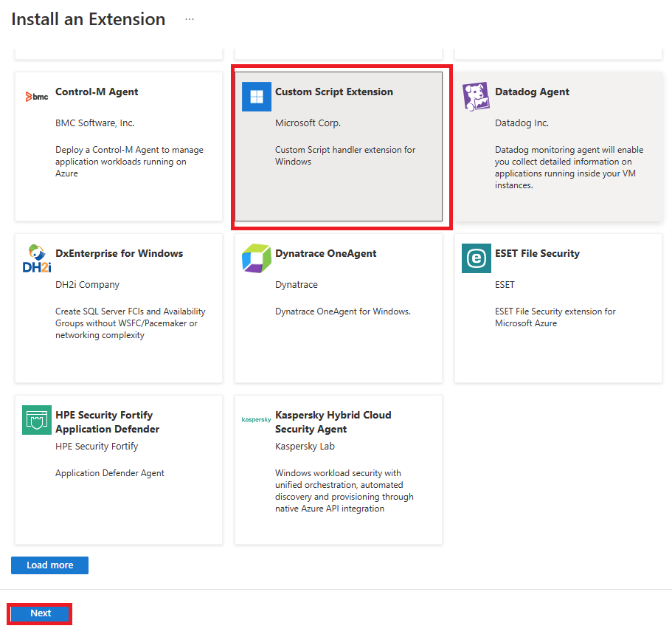672x637 pixels.
Task: Click the Windows logo on Custom Script Extension
Action: point(256,97)
